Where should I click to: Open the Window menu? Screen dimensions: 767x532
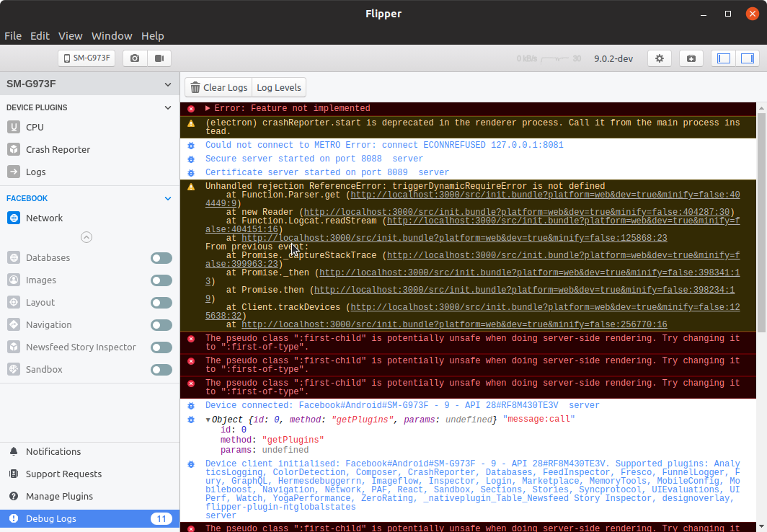(x=112, y=36)
